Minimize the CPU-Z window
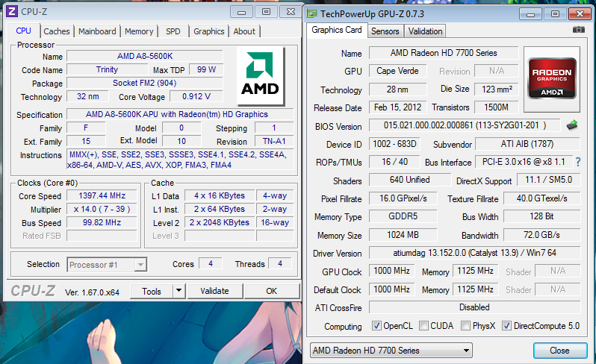 click(241, 12)
